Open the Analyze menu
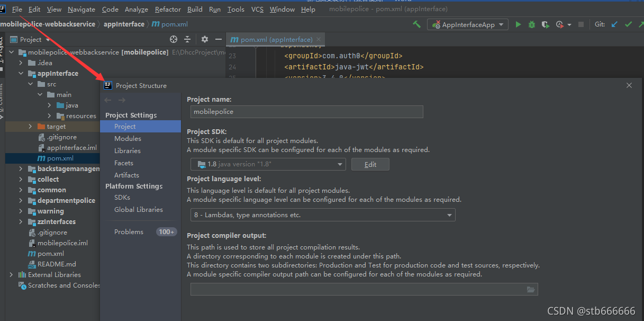 (x=137, y=9)
